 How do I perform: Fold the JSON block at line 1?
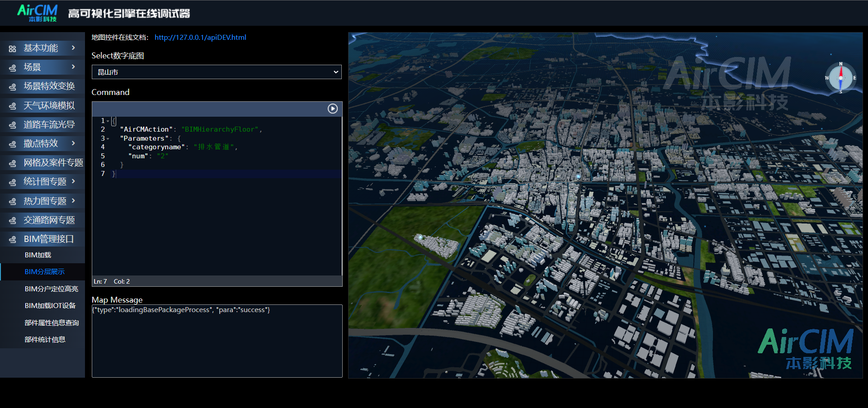[x=108, y=121]
